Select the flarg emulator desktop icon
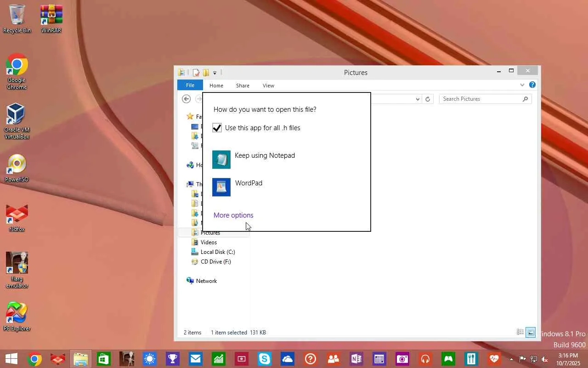Viewport: 588px width, 368px height. (x=17, y=270)
